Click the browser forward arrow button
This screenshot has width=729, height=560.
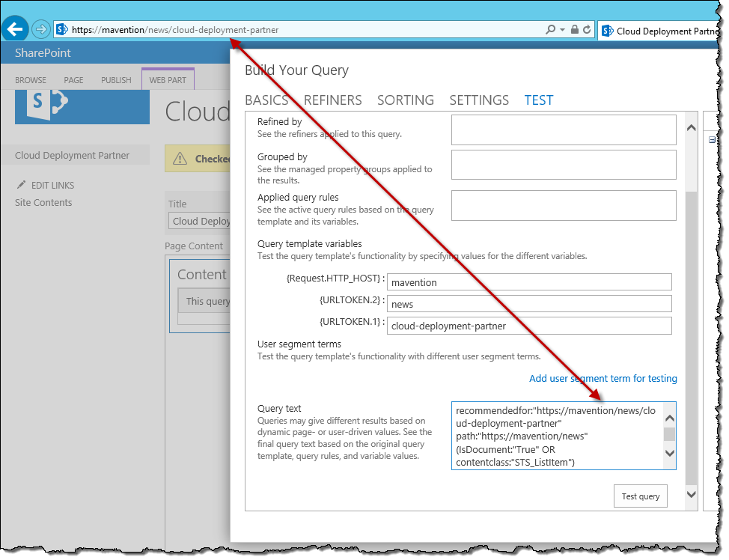click(41, 30)
